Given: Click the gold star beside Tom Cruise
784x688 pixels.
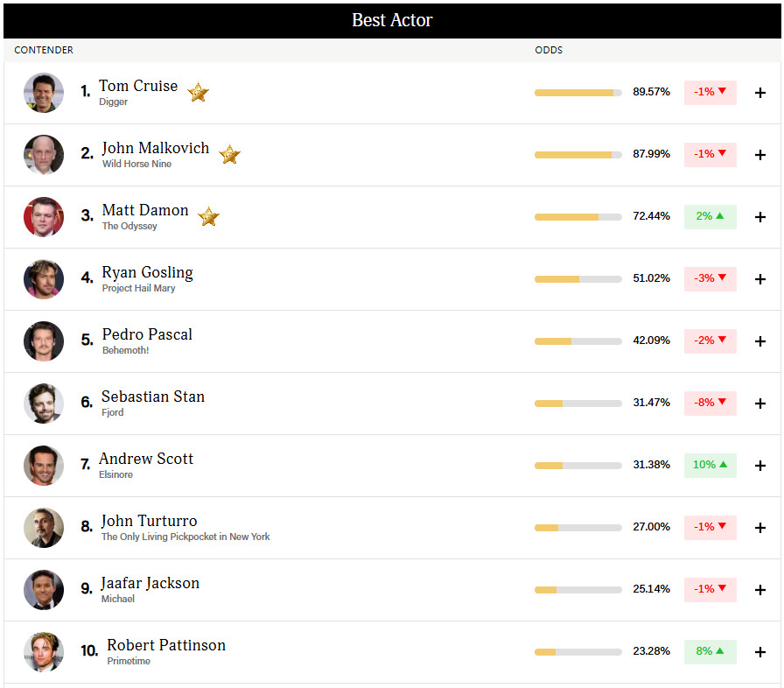Looking at the screenshot, I should pyautogui.click(x=198, y=93).
